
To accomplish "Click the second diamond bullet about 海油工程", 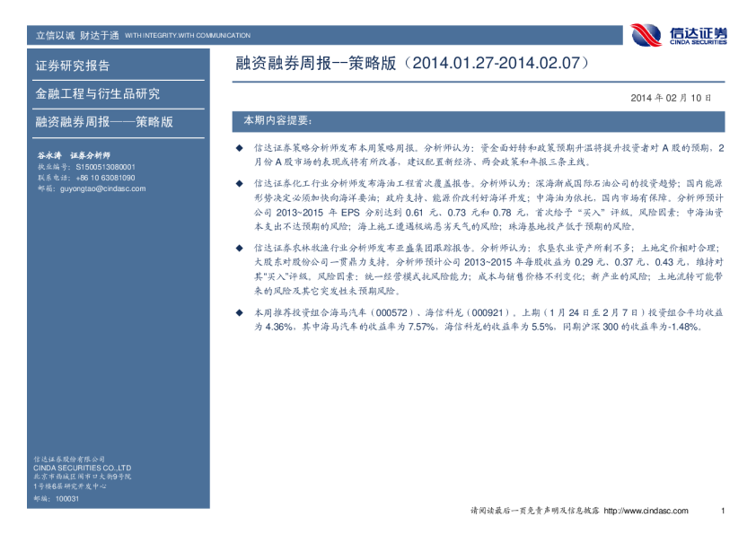I will click(x=239, y=182).
